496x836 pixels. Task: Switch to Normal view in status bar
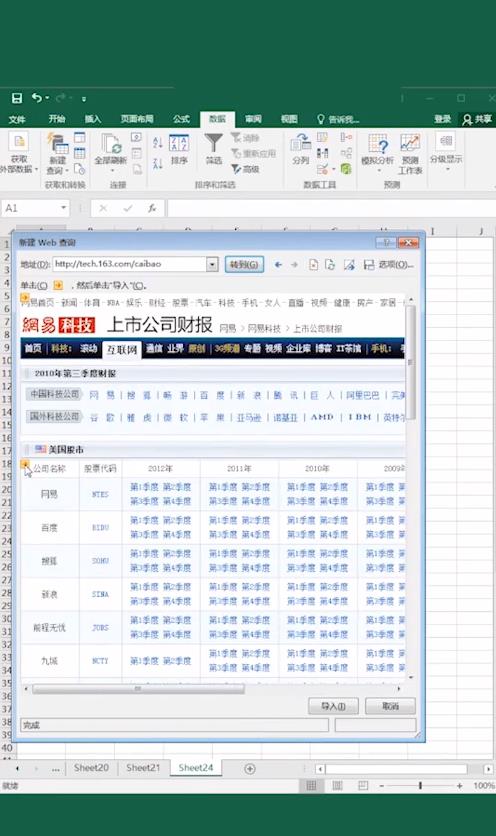[x=311, y=786]
